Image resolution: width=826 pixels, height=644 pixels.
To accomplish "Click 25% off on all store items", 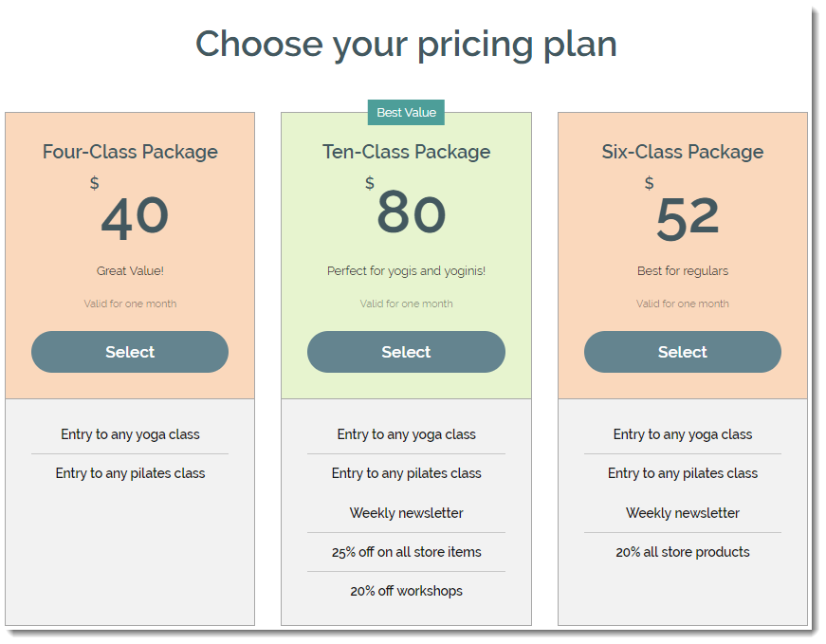I will (406, 552).
